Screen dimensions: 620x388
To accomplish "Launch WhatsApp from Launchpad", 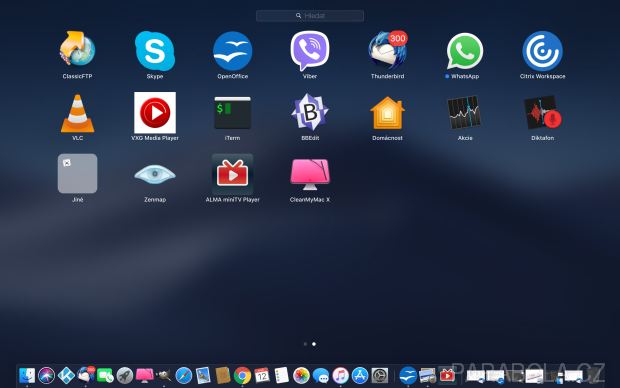I will coord(465,51).
